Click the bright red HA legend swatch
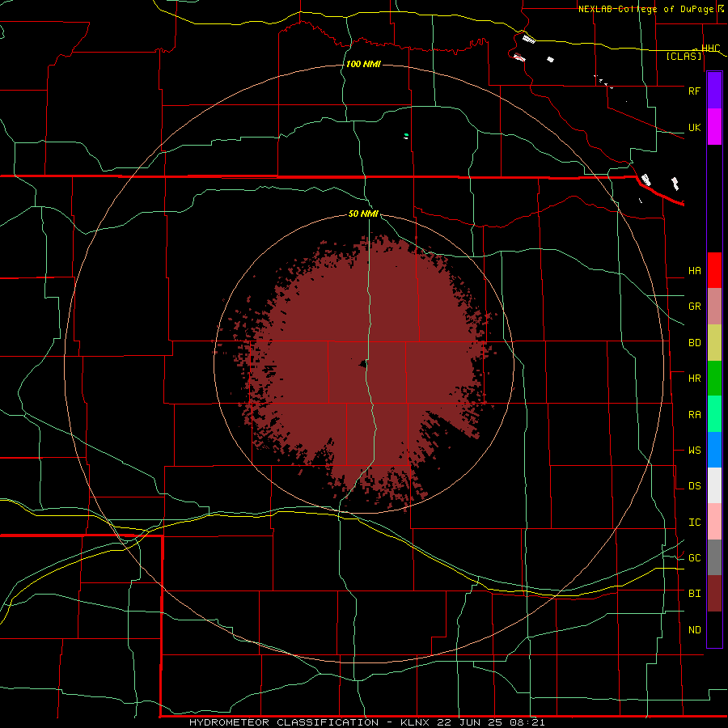The height and width of the screenshot is (728, 728). click(x=714, y=270)
